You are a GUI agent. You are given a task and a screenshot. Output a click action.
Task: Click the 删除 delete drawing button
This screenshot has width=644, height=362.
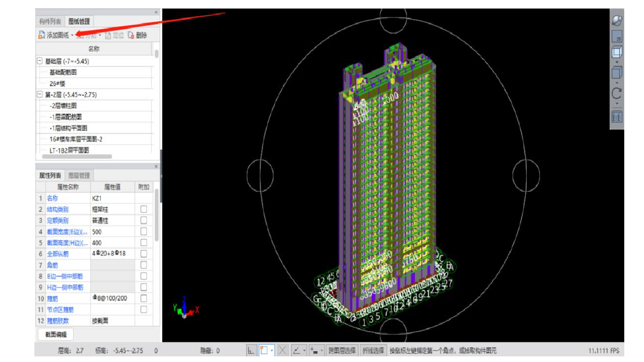(137, 35)
